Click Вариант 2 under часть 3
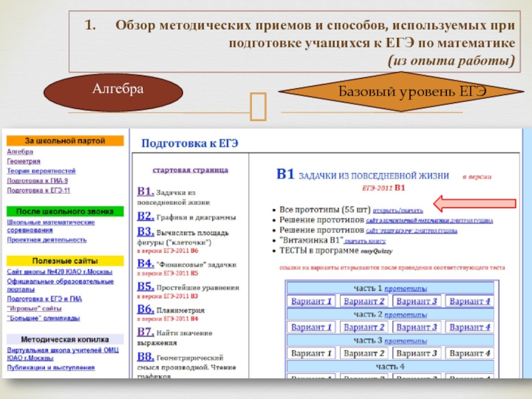Screen dimensions: 532x399 click(x=364, y=354)
